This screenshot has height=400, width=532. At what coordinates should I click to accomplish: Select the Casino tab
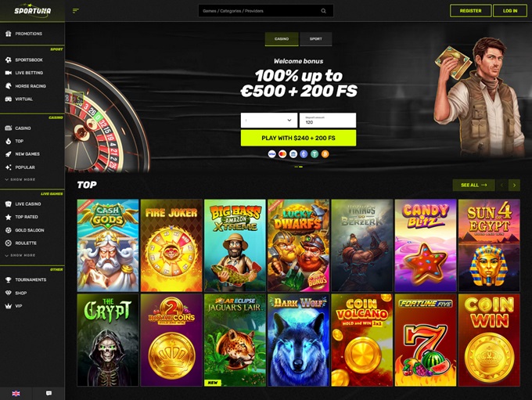coord(282,38)
